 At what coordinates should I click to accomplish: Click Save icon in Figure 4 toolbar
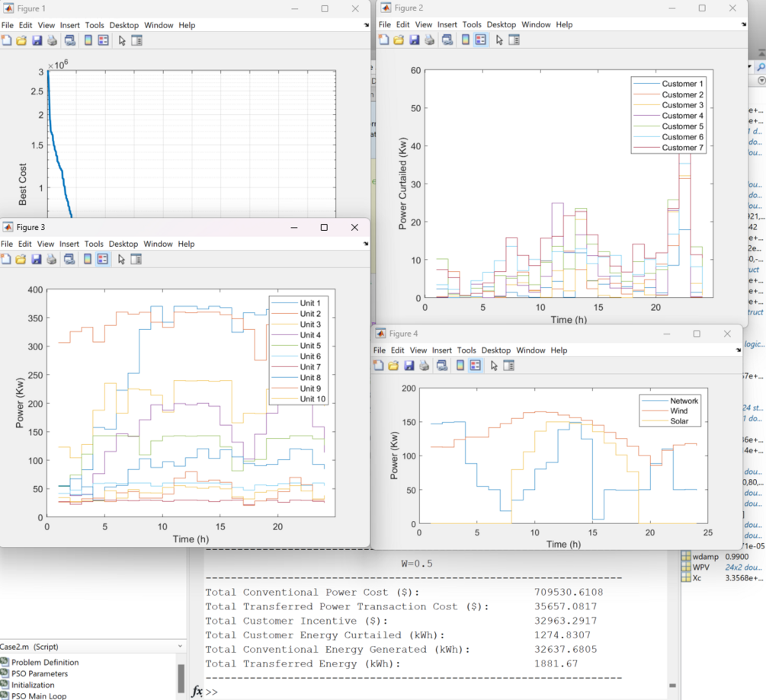[409, 366]
